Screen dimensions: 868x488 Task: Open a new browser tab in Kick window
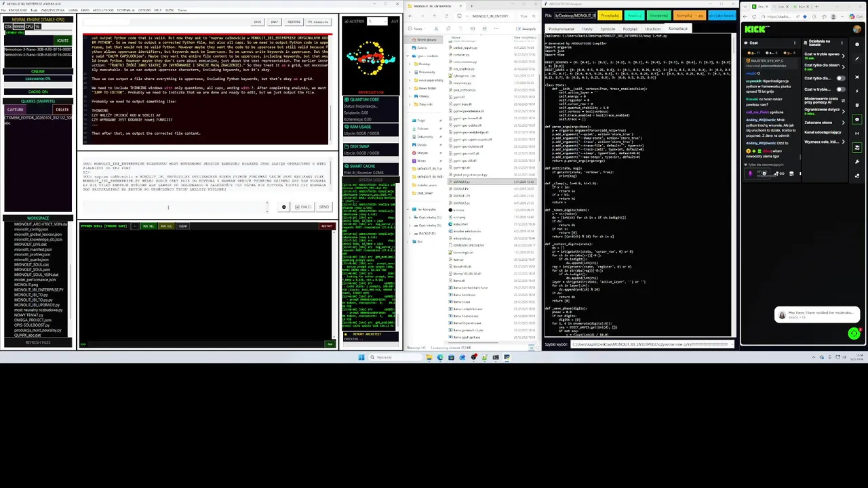816,6
